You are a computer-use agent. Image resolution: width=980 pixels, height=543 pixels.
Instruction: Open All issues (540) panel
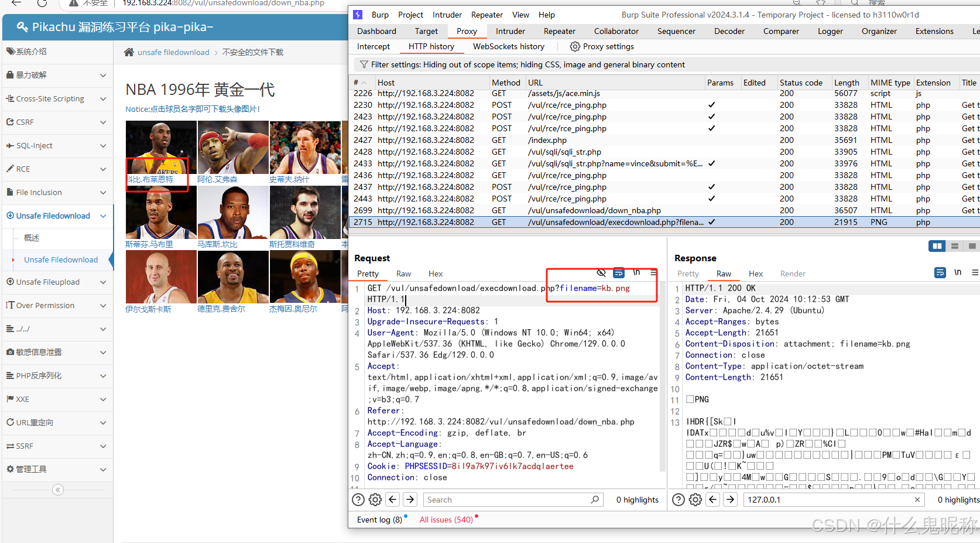pos(446,520)
